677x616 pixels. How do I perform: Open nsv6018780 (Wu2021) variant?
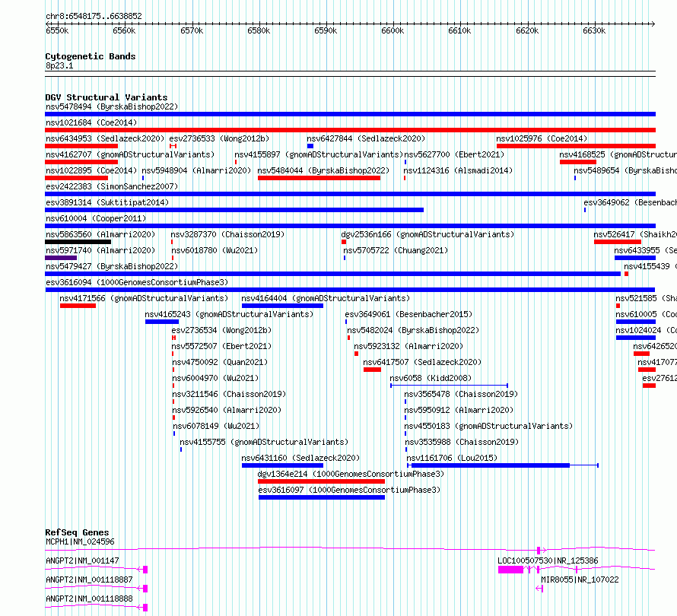215,250
